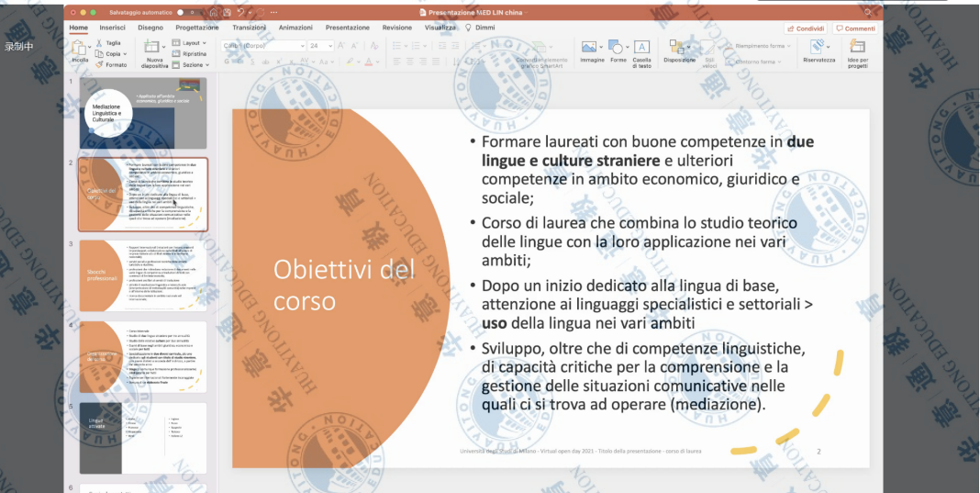The height and width of the screenshot is (493, 980).
Task: Click the Ripristina reset slide button
Action: pyautogui.click(x=189, y=54)
